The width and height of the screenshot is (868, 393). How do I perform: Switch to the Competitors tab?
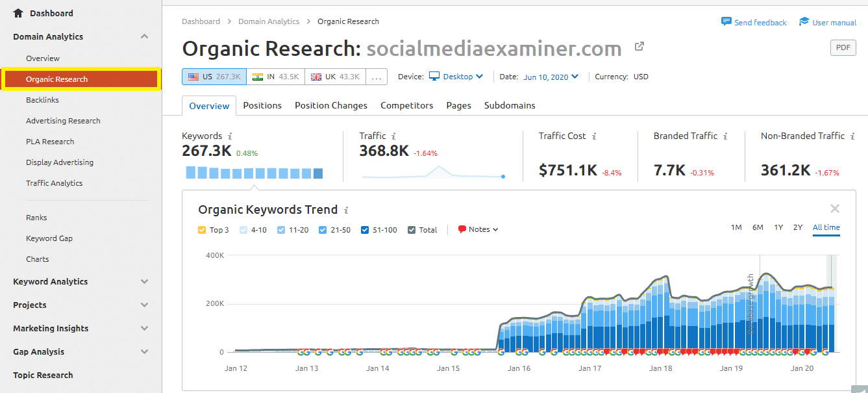pos(407,105)
